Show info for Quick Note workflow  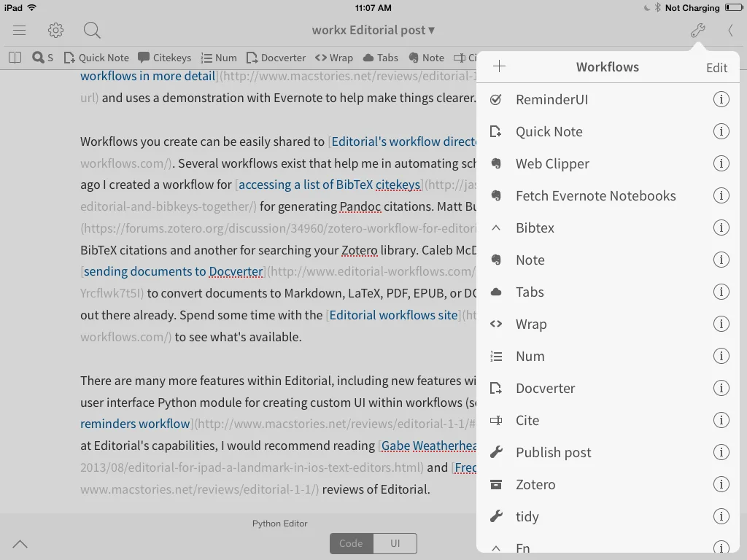[721, 131]
